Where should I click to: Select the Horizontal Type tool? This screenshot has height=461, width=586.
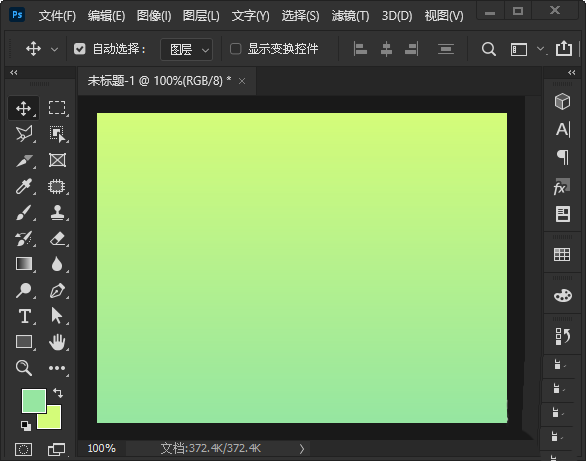(25, 316)
